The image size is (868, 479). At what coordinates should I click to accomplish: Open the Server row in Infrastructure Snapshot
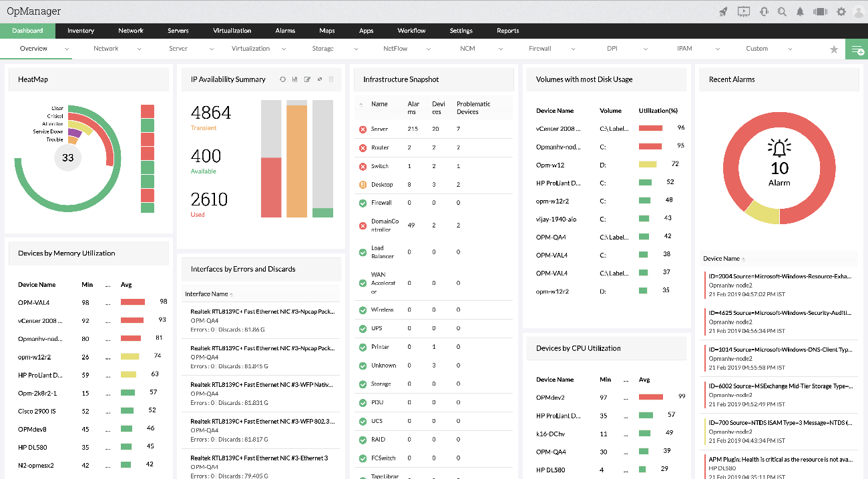(x=379, y=129)
